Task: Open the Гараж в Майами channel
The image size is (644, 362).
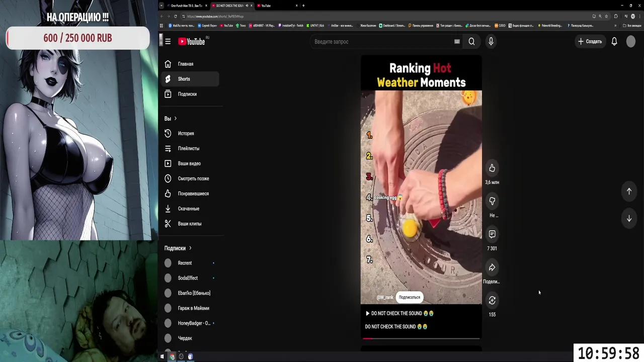Action: click(x=191, y=308)
